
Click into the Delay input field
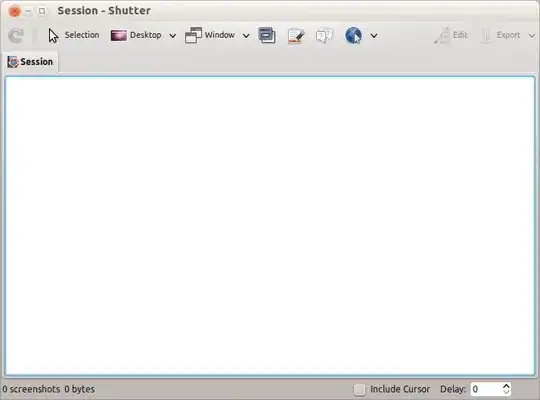point(486,389)
